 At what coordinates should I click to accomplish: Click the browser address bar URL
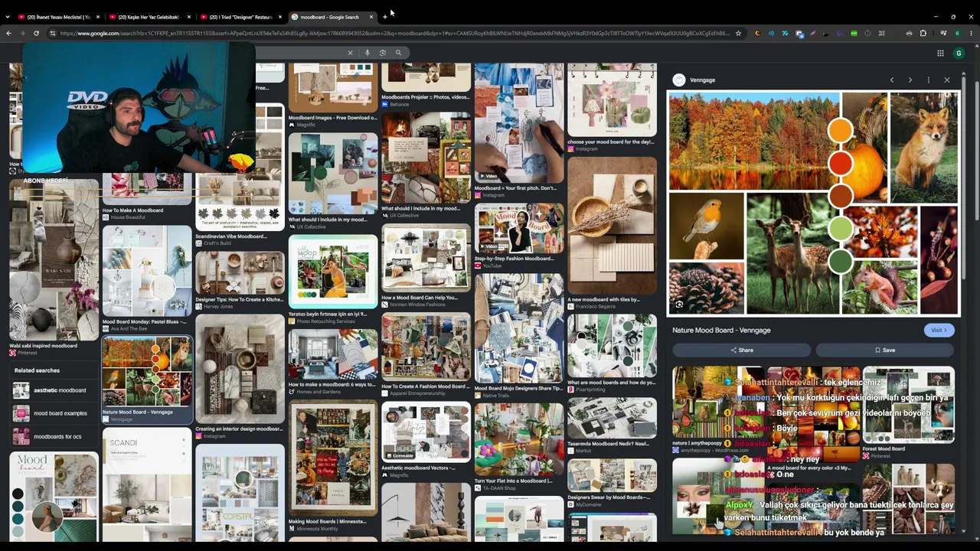(x=394, y=33)
